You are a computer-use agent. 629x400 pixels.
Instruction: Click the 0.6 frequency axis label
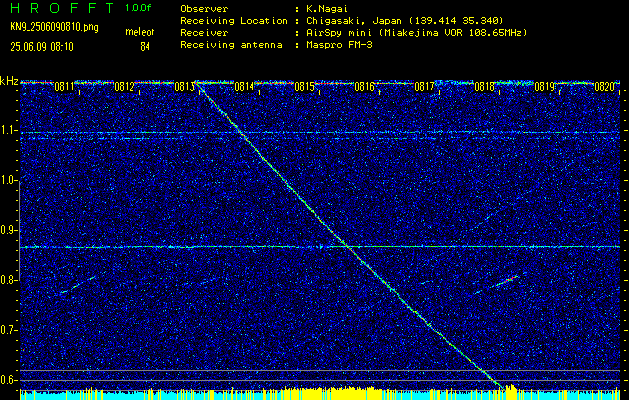8,380
